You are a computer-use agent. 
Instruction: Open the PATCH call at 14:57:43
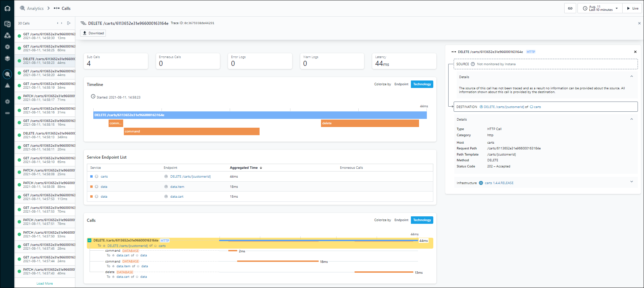tap(45, 271)
